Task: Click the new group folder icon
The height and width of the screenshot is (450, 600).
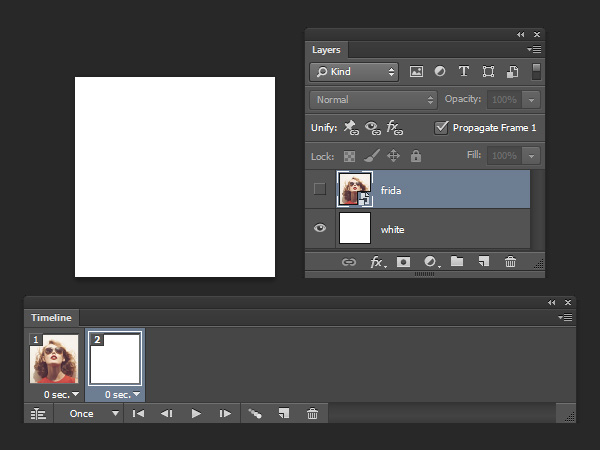Action: pos(457,262)
